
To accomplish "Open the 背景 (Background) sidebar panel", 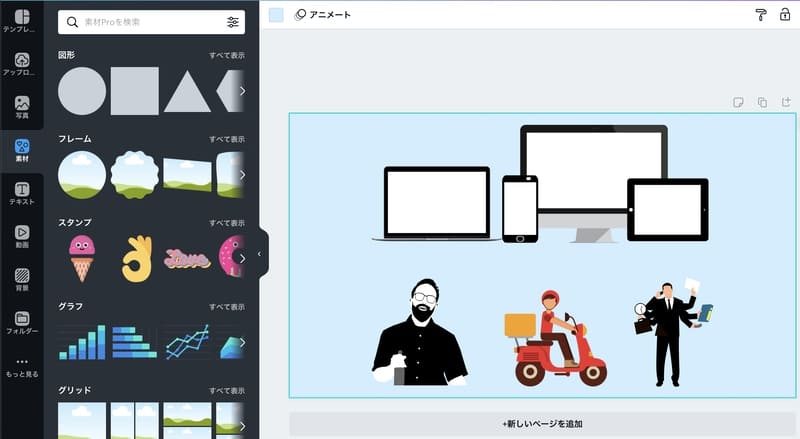I will pos(21,279).
